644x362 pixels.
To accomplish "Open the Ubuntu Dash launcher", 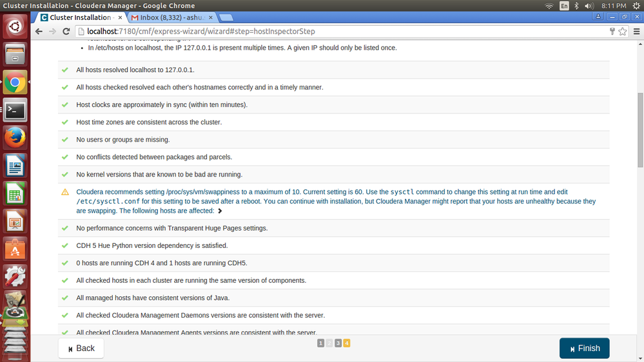I will [x=15, y=26].
